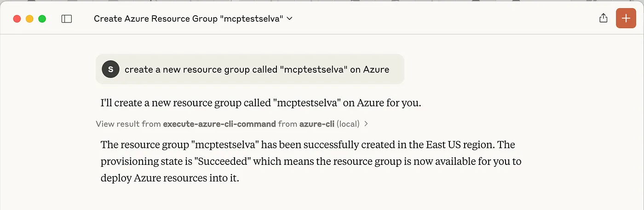Click the response paragraph mentioning East US region
644x210 pixels.
[311, 162]
